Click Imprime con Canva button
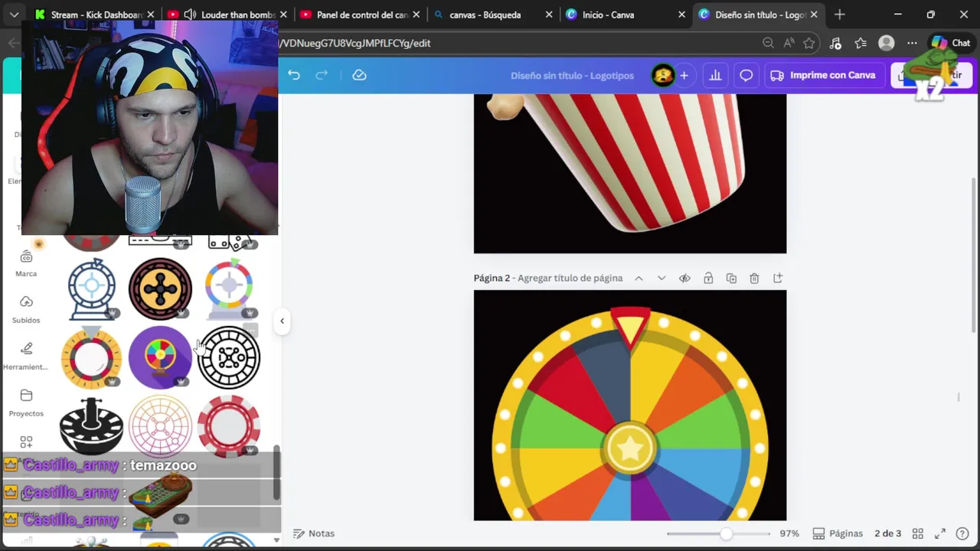Image resolution: width=980 pixels, height=551 pixels. click(x=823, y=75)
